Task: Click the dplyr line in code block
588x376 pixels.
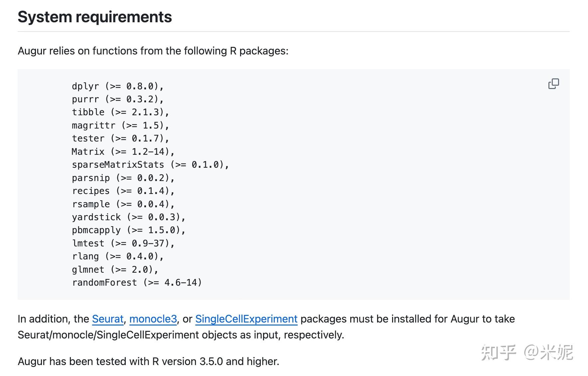Action: 118,86
